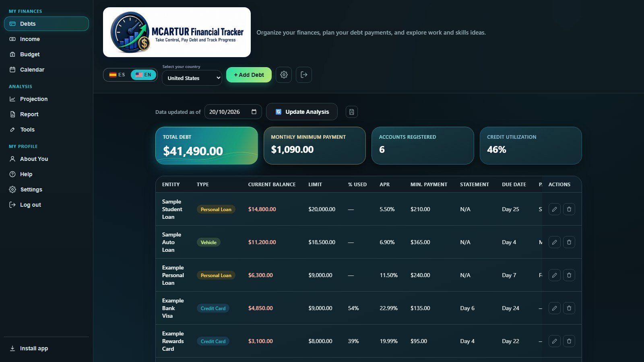The image size is (644, 362).
Task: Click the $14,800.00 balance value
Action: pyautogui.click(x=262, y=210)
